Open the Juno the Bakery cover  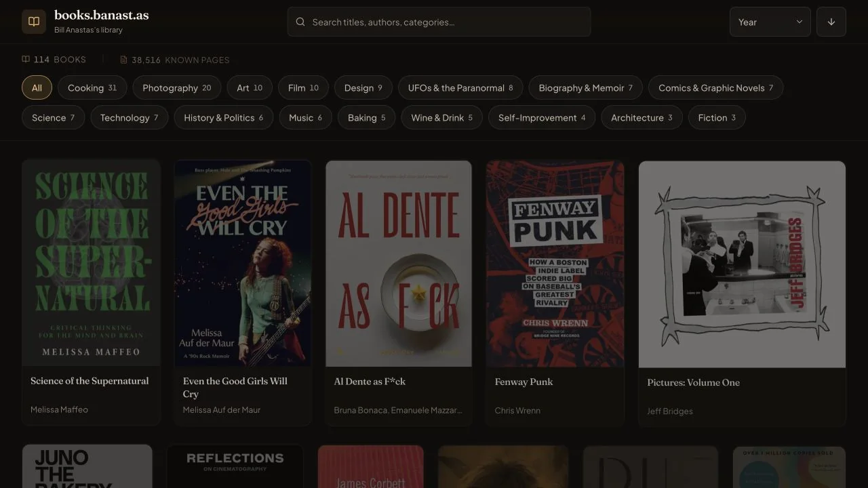pyautogui.click(x=87, y=466)
